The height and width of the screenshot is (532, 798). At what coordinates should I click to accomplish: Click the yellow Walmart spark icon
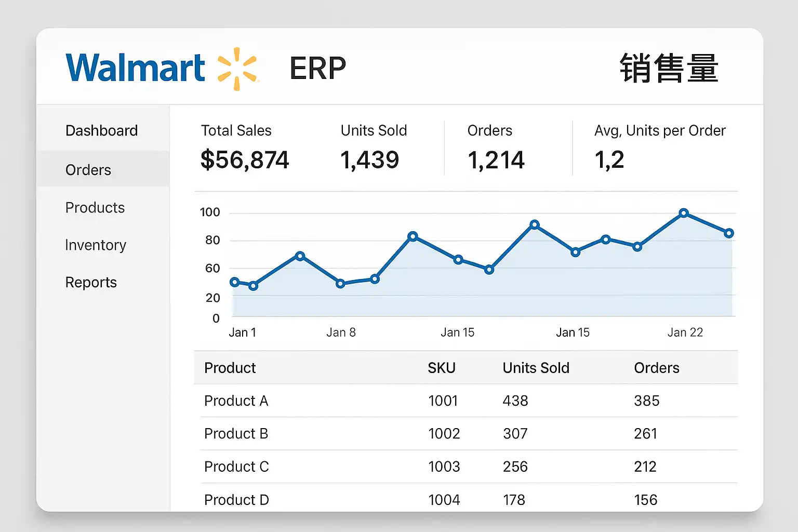pyautogui.click(x=238, y=69)
